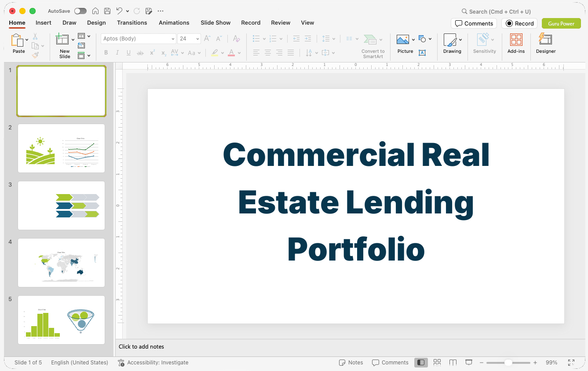
Task: Open the Slide Show tab
Action: tap(215, 23)
